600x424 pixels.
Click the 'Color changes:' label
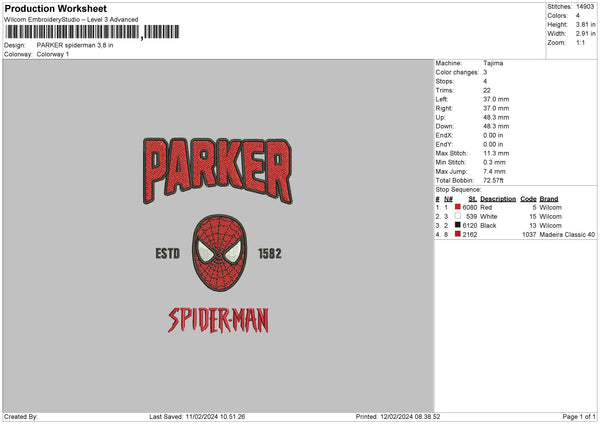(x=457, y=72)
